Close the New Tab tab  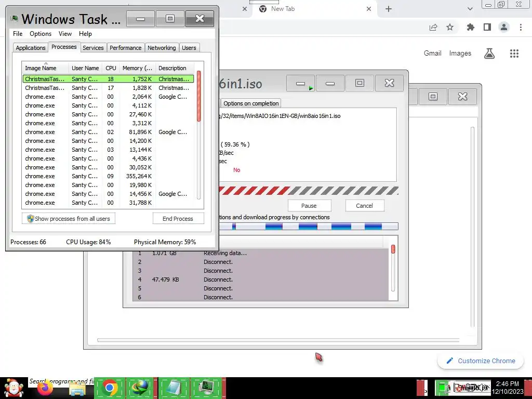369,9
